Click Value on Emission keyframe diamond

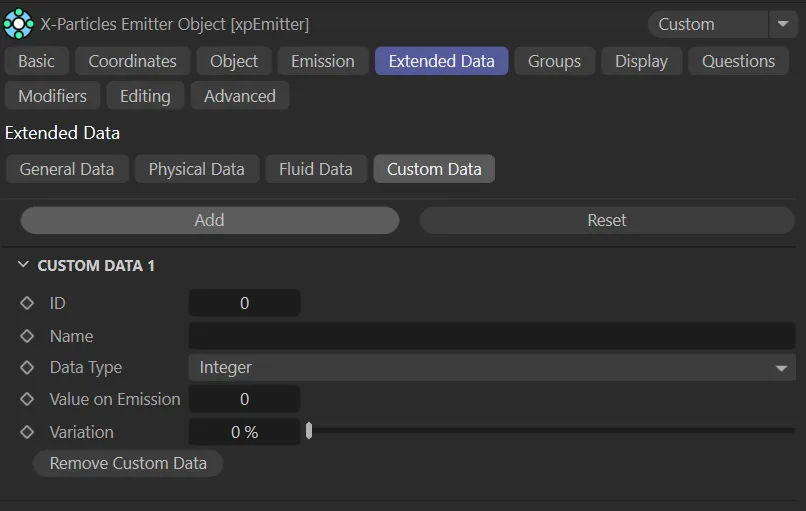point(27,399)
